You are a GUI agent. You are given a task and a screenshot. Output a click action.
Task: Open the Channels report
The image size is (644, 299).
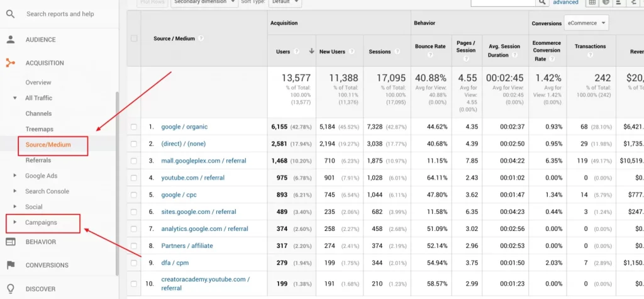tap(38, 113)
